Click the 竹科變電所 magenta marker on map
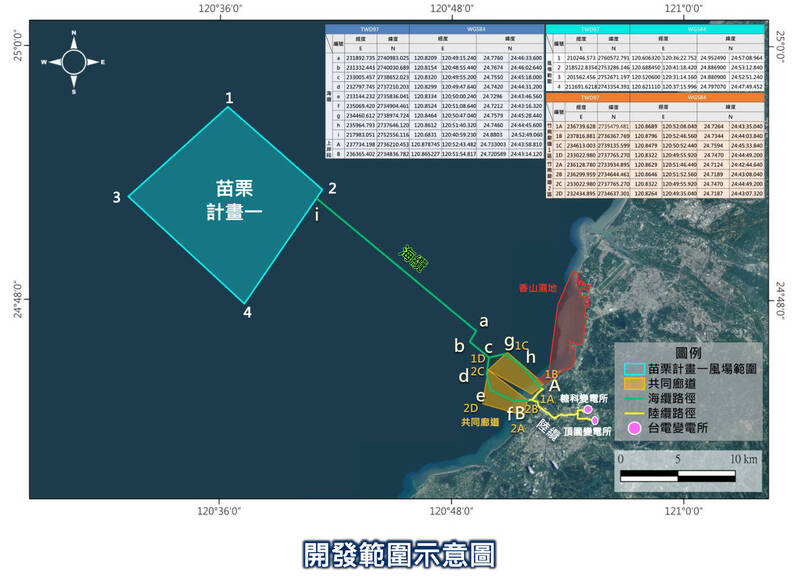Image resolution: width=800 pixels, height=579 pixels. tap(588, 408)
